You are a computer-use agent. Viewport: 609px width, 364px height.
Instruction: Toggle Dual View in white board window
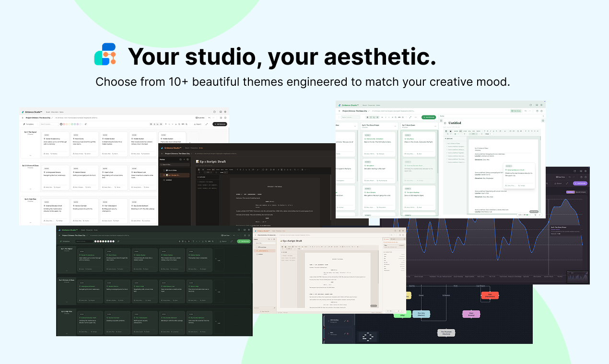(x=200, y=118)
